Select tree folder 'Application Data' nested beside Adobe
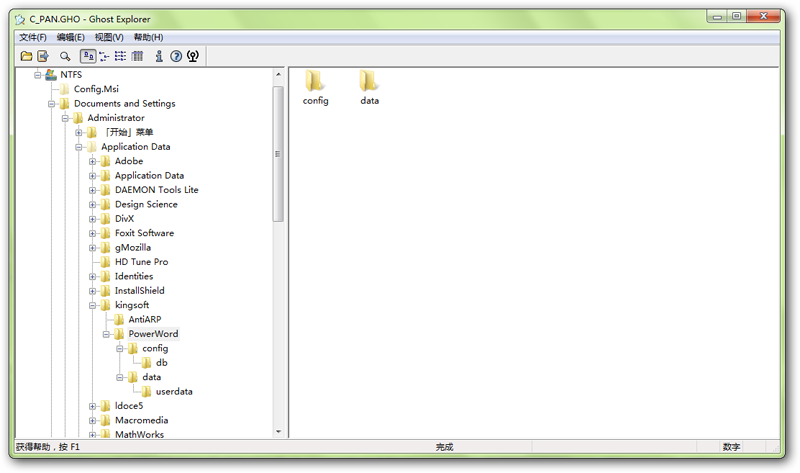This screenshot has height=473, width=800. click(149, 176)
